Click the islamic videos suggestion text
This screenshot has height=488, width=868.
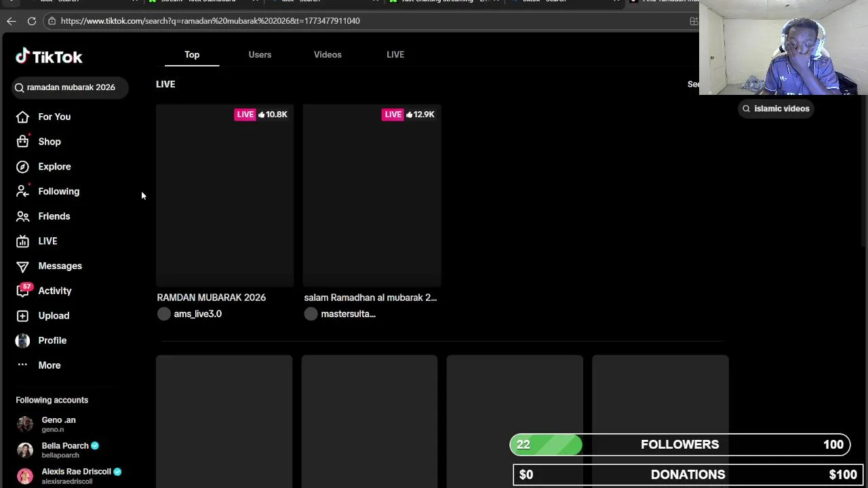781,108
